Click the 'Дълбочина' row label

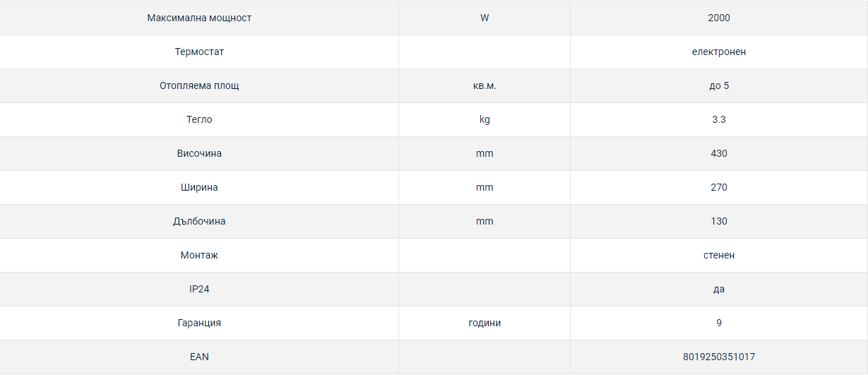pos(199,221)
